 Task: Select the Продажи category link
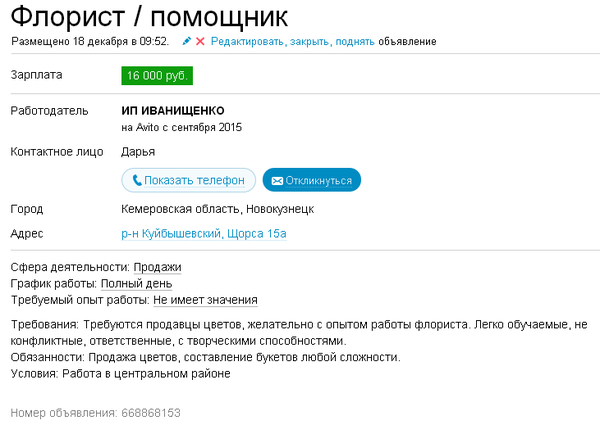[x=158, y=267]
